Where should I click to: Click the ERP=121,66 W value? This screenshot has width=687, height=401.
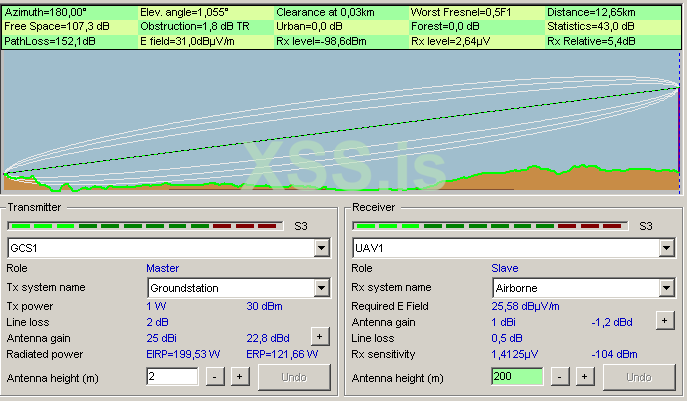[282, 354]
